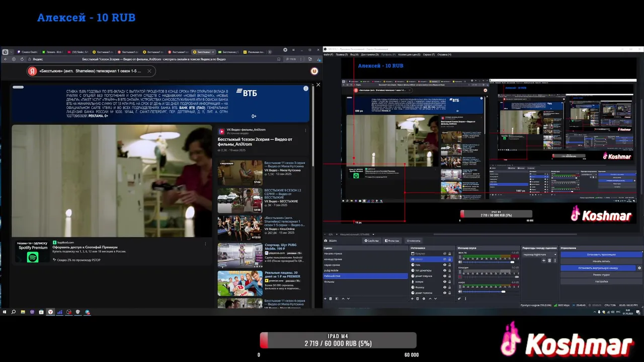Toggle visibility of ВЕБКА source
The height and width of the screenshot is (362, 644).
coord(445,259)
